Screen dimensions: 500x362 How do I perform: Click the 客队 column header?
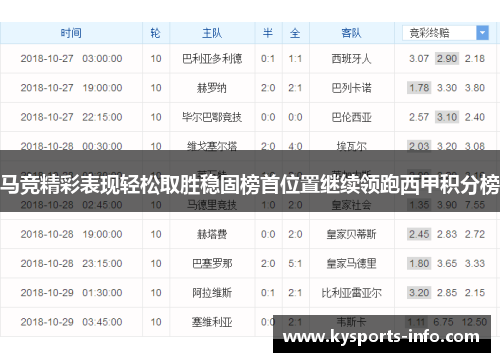point(351,33)
